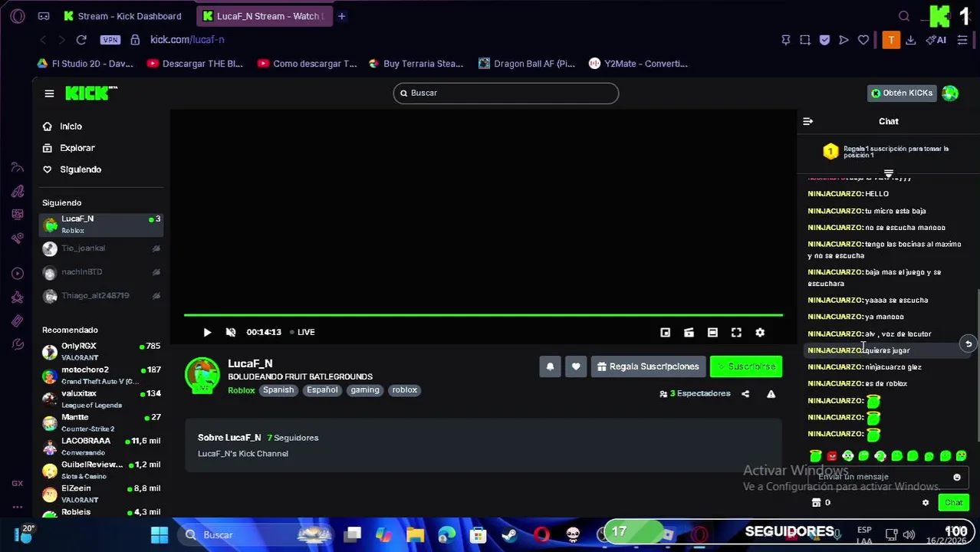
Task: Click the Spanish tag
Action: pyautogui.click(x=278, y=390)
